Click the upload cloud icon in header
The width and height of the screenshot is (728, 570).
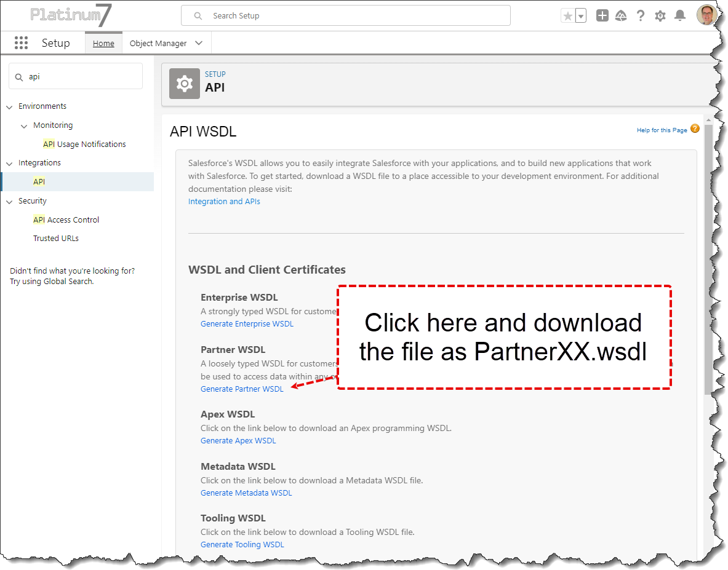tap(621, 15)
